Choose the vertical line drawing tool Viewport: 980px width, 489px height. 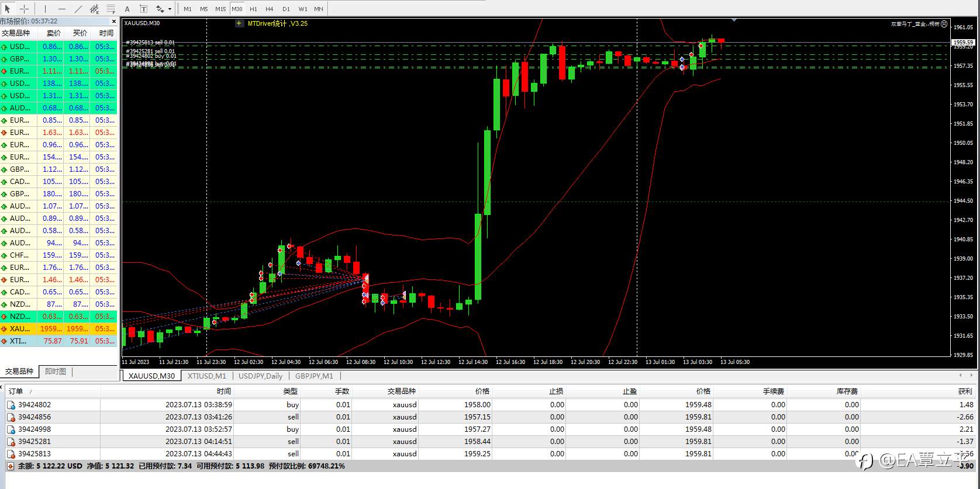coord(45,9)
